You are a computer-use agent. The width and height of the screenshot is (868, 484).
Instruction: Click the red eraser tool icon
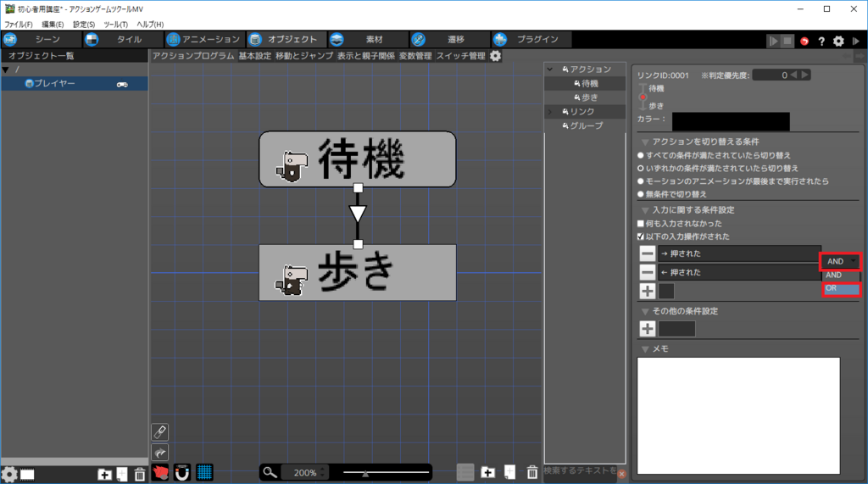coord(160,472)
